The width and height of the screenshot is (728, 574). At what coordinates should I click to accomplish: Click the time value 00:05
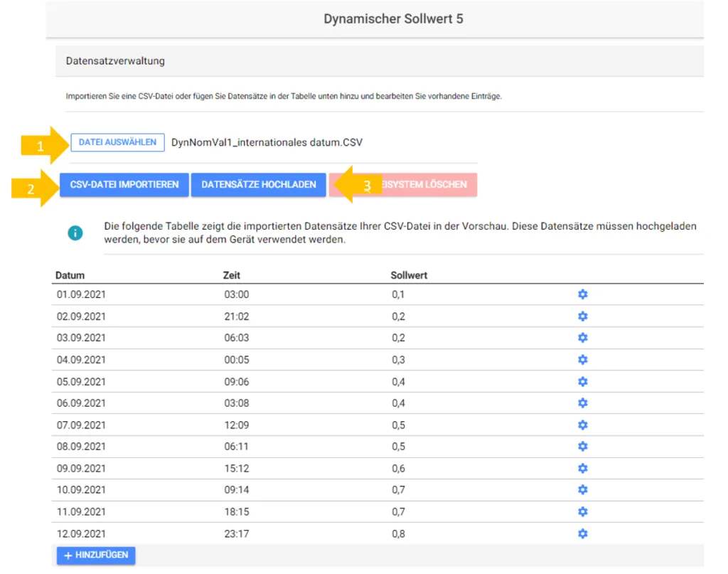(237, 359)
